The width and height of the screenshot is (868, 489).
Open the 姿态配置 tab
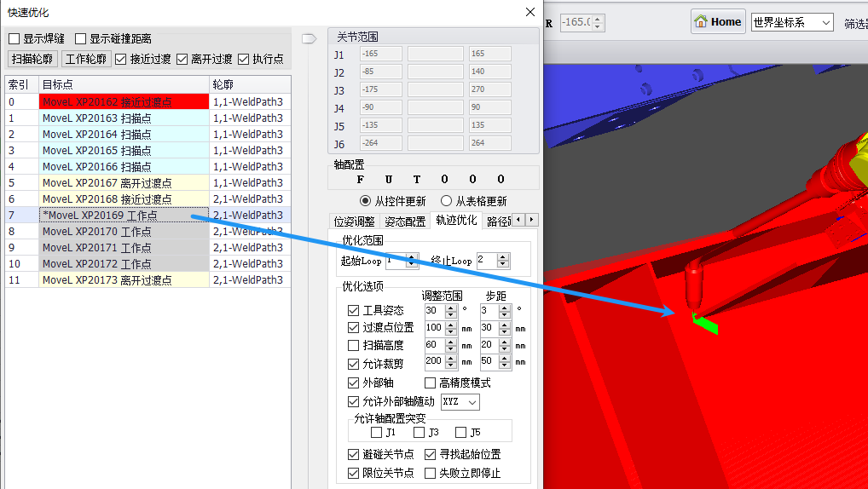[x=405, y=221]
